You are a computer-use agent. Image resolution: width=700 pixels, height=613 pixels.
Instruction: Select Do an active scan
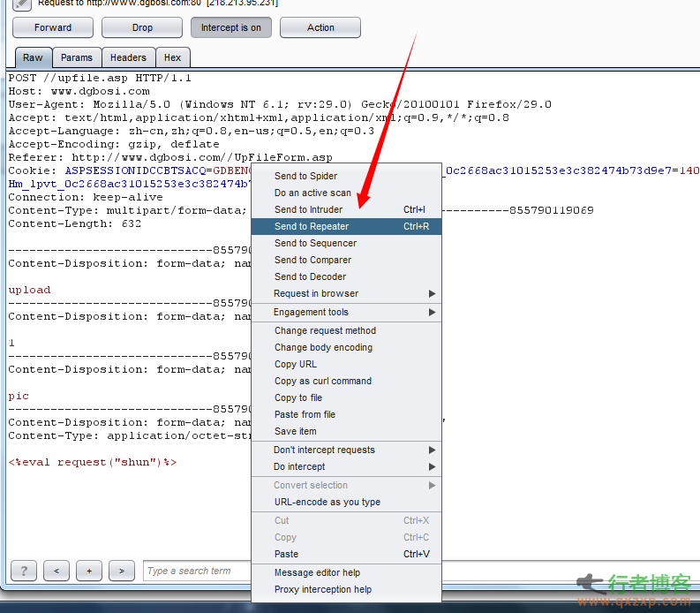346,193
